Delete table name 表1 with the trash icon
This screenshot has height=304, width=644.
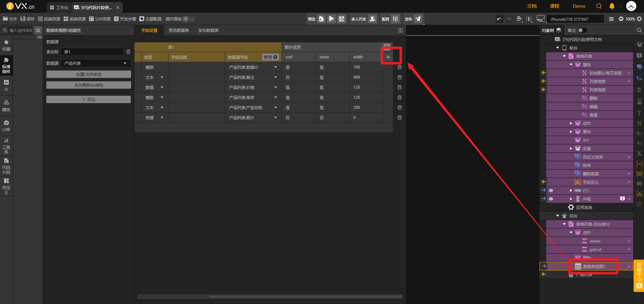point(128,52)
